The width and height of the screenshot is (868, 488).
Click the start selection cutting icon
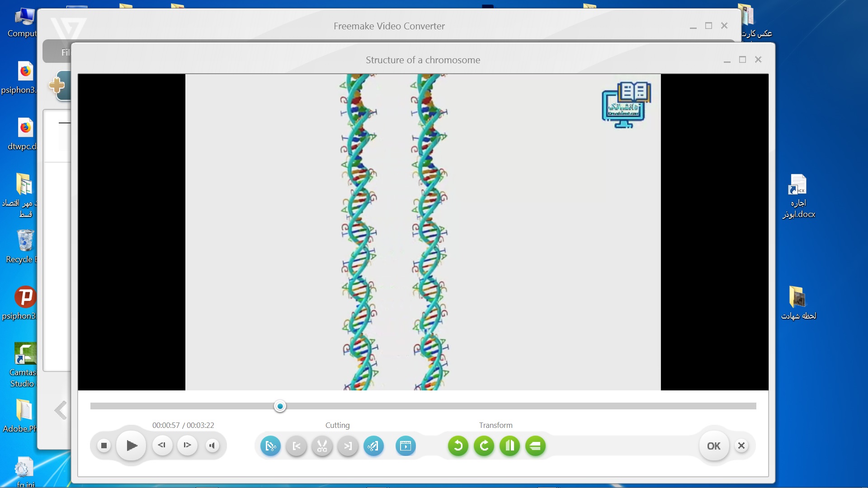pos(270,446)
